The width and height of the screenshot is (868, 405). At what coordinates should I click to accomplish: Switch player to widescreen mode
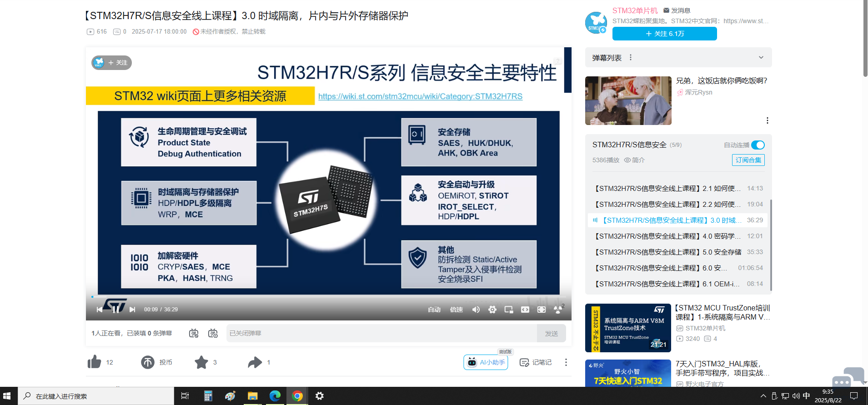click(x=525, y=310)
